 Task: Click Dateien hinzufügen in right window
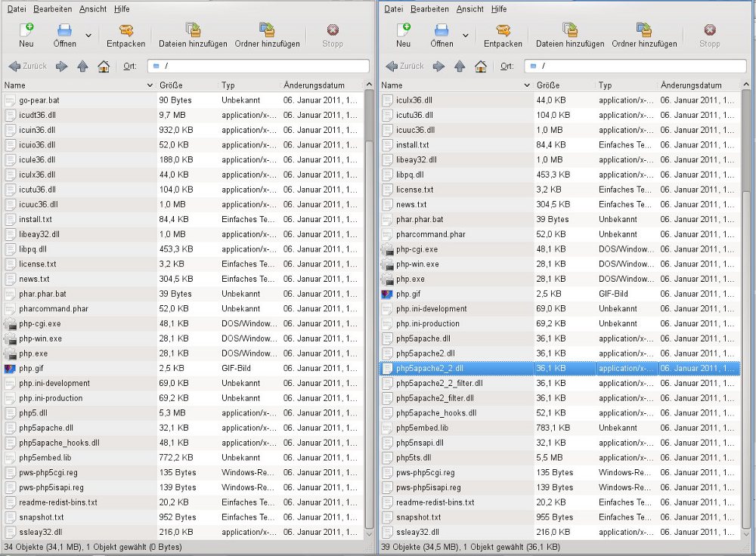click(x=570, y=36)
